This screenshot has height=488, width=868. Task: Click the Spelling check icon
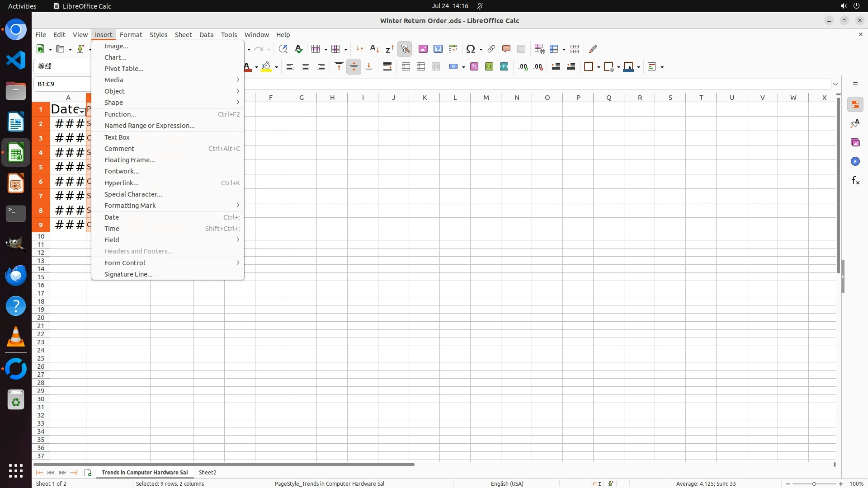tap(298, 49)
